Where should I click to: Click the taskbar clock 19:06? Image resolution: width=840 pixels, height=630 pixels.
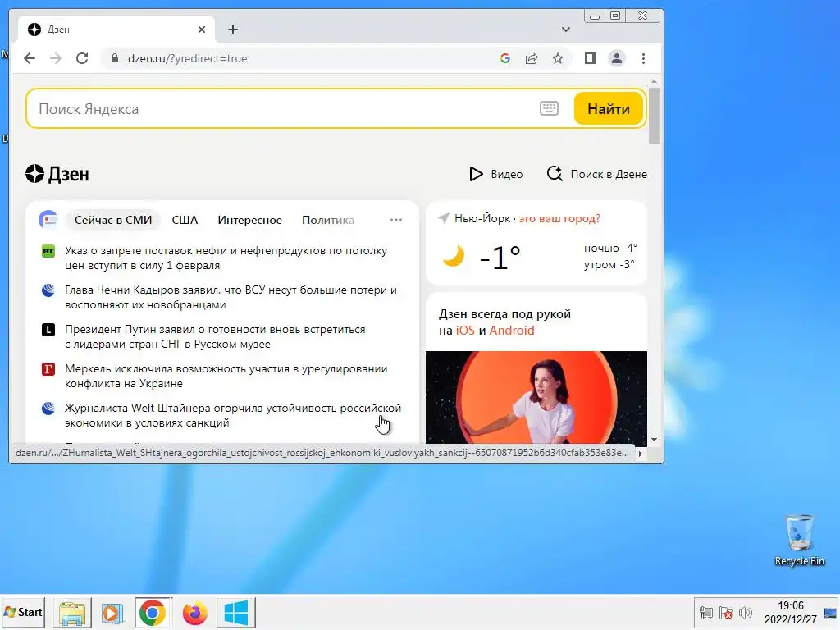click(791, 606)
